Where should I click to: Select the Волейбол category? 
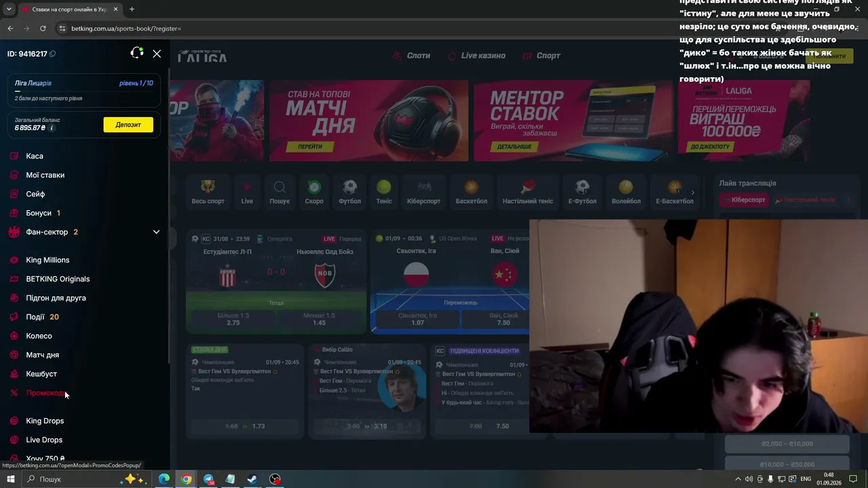[x=626, y=191]
